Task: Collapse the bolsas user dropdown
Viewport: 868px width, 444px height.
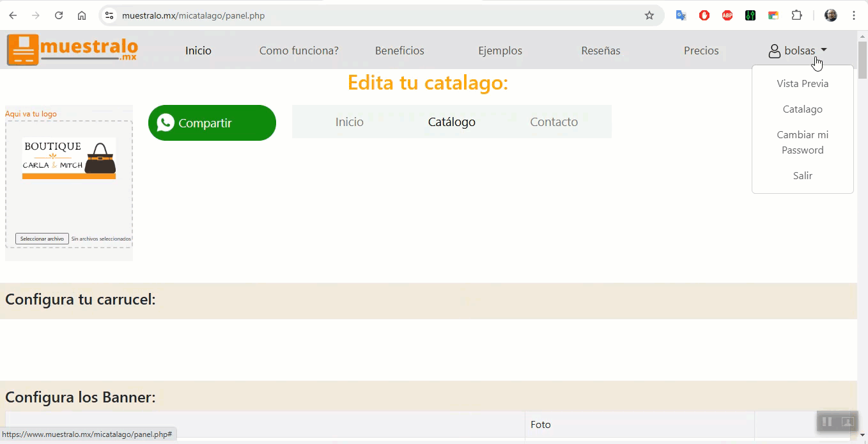Action: coord(798,51)
